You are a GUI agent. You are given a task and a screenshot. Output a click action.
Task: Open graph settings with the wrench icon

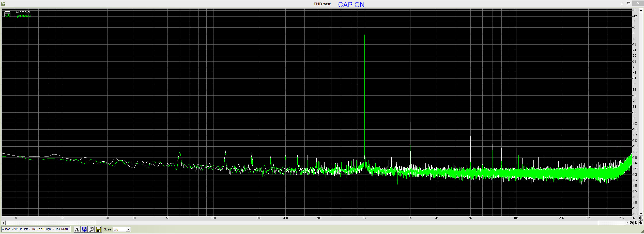pyautogui.click(x=91, y=229)
